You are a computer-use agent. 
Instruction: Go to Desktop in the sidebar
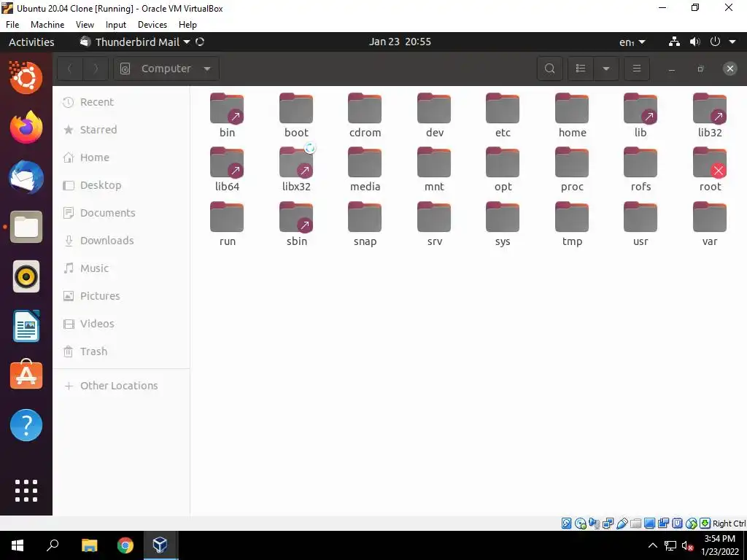coord(121,184)
